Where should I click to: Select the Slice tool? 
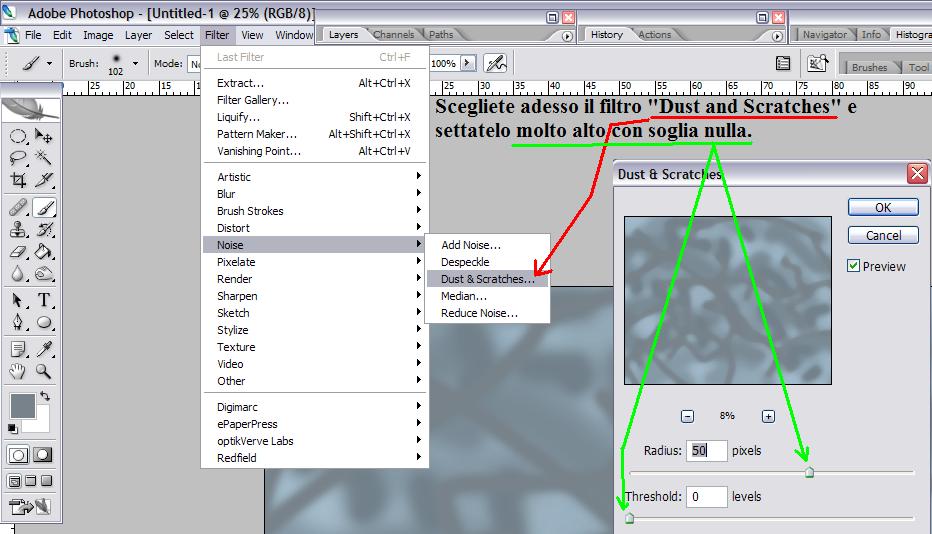[43, 180]
